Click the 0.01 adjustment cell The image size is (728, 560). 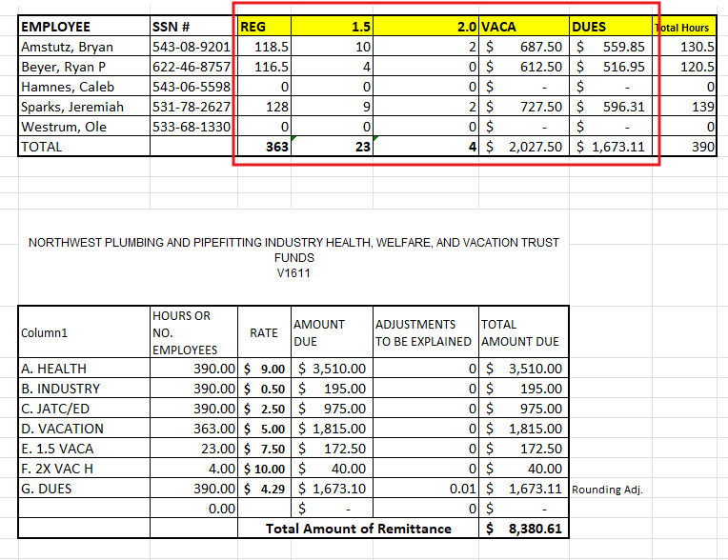[x=426, y=488]
